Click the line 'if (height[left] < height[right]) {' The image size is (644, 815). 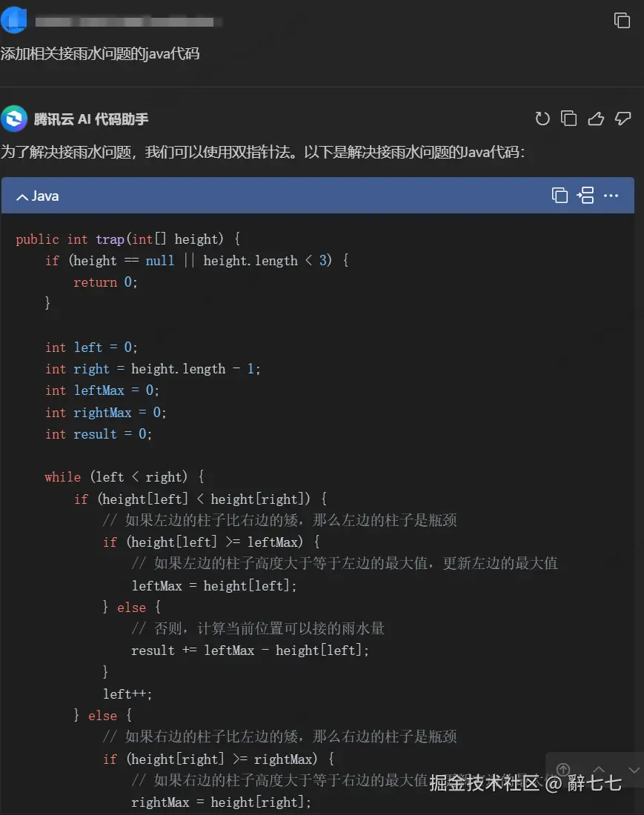201,499
